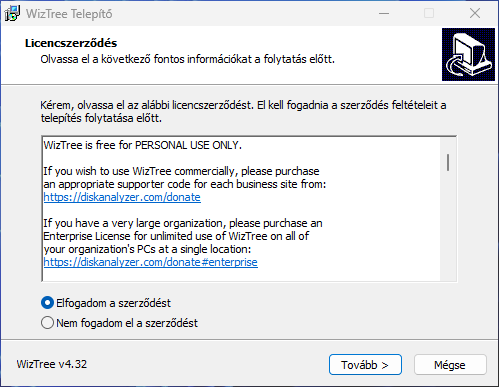
Task: Click the WizTree Telepítő title bar text
Action: (69, 14)
